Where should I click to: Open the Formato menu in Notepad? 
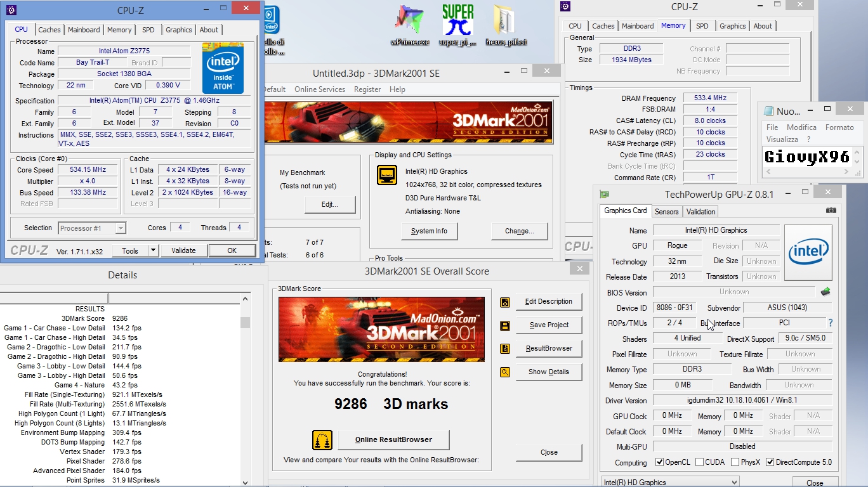[x=839, y=127]
